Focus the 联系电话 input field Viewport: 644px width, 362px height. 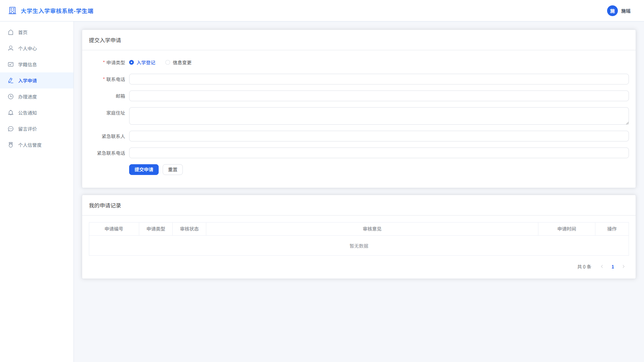click(x=379, y=79)
